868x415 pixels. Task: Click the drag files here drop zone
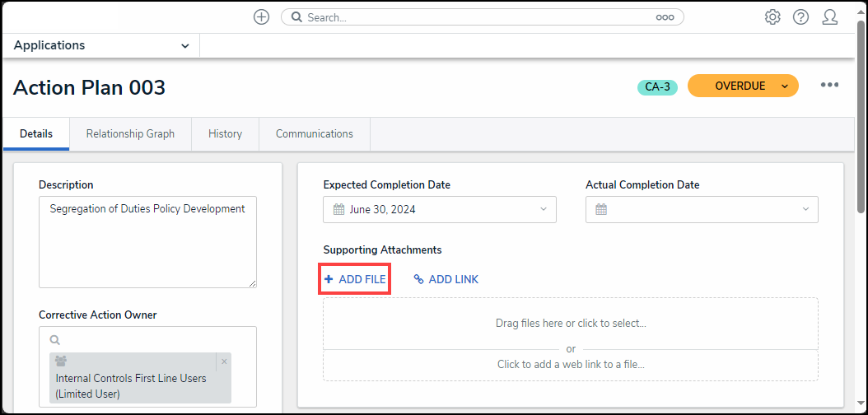(570, 324)
